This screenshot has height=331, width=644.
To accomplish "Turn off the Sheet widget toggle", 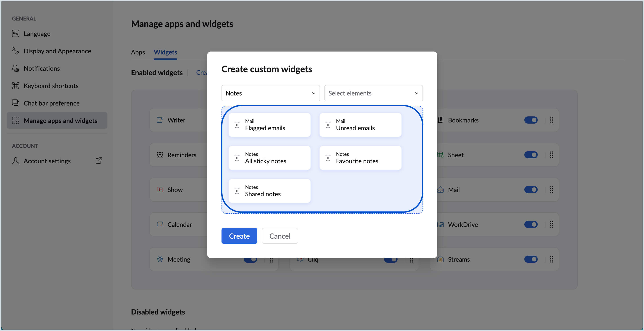I will [x=531, y=155].
